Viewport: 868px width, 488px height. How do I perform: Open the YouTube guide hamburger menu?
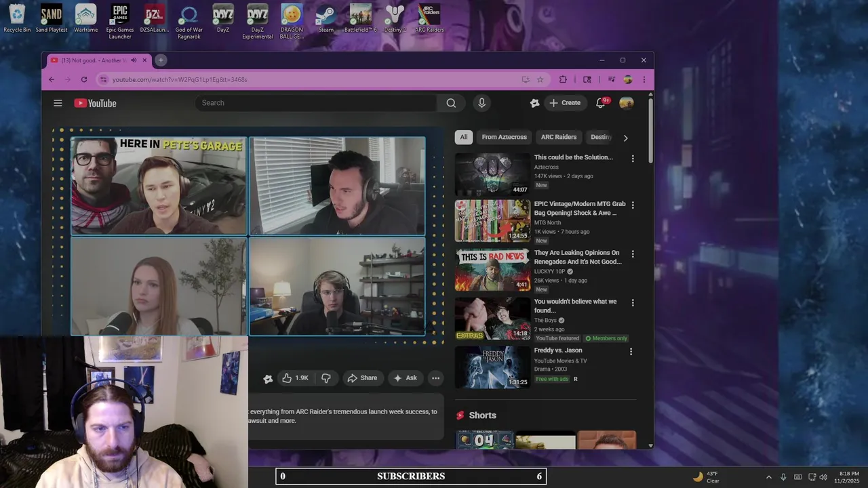[x=58, y=103]
